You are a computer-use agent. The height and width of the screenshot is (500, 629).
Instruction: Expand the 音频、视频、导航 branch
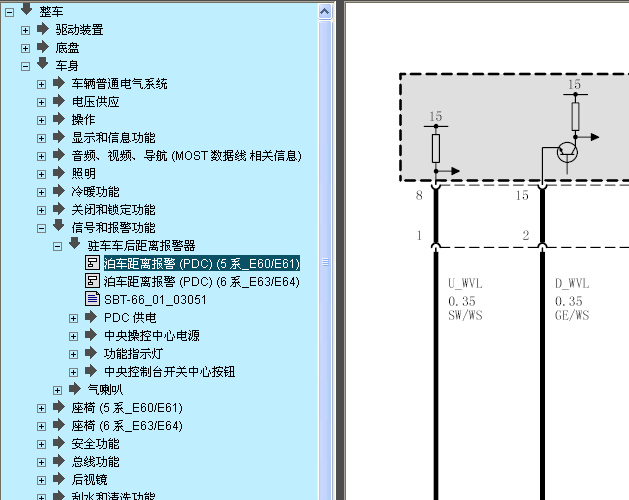[41, 157]
